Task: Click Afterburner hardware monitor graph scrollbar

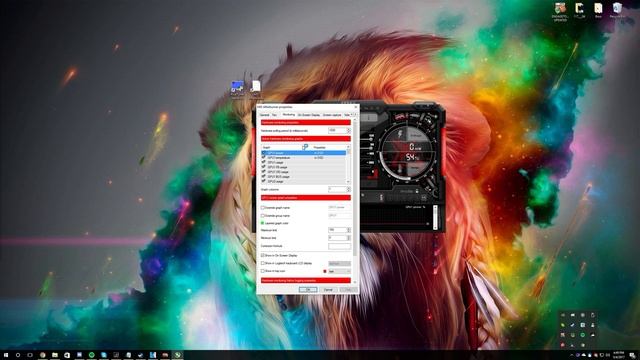Action: coord(435,217)
